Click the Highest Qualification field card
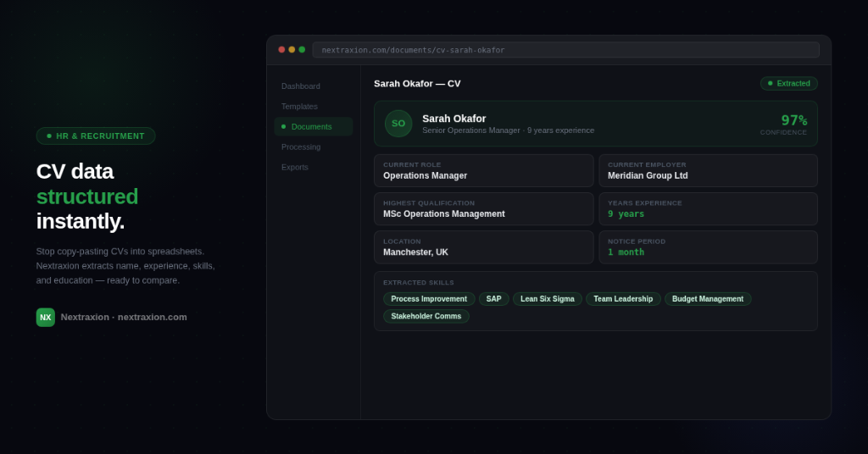The height and width of the screenshot is (454, 868). point(484,208)
